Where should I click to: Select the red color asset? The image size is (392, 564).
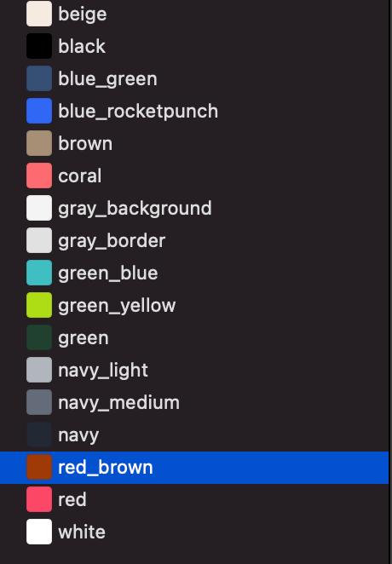coord(194,499)
